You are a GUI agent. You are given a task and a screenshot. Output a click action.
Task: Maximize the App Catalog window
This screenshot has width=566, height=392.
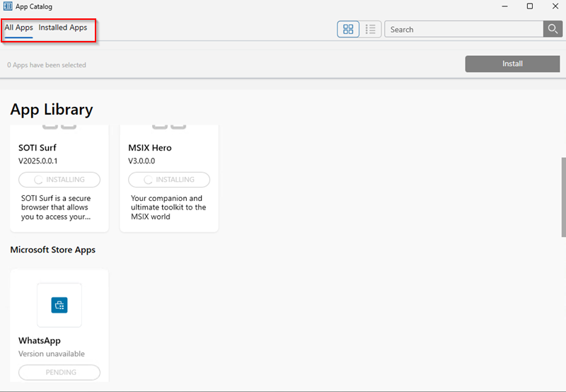click(x=529, y=6)
